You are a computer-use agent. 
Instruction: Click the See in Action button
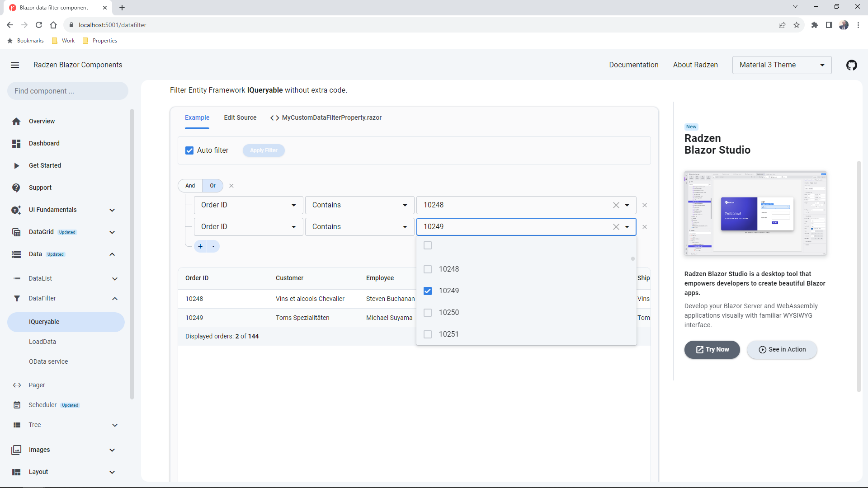[x=782, y=350]
